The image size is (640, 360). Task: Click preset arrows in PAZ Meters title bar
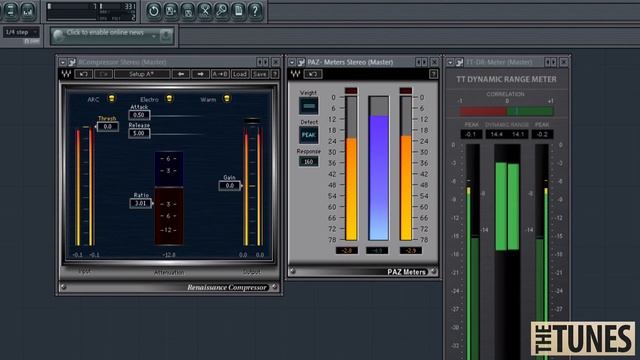(x=422, y=62)
